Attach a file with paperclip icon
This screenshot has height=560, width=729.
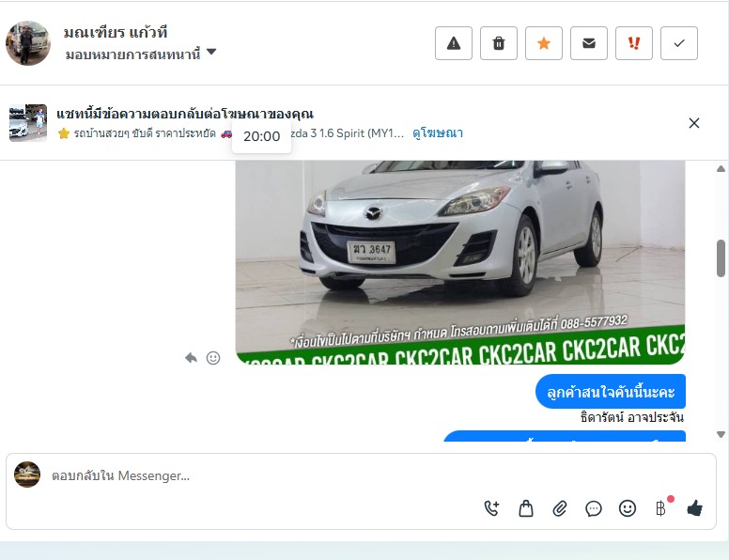(x=560, y=508)
